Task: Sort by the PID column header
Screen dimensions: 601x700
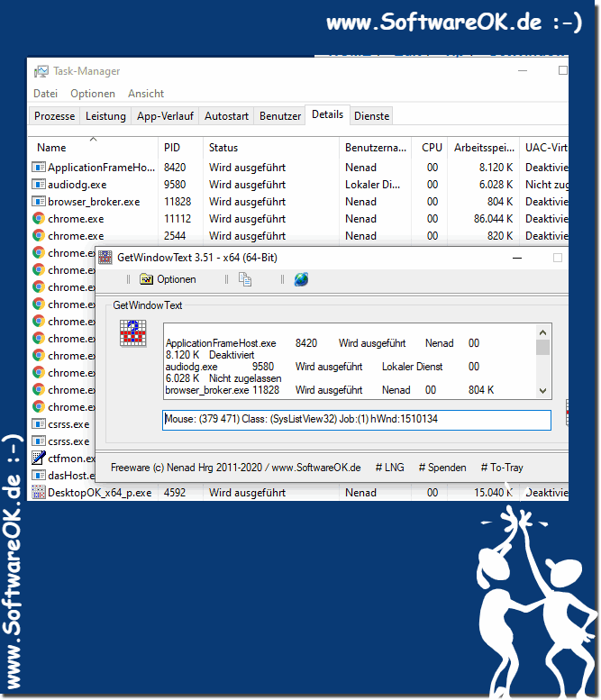Action: coord(180,148)
